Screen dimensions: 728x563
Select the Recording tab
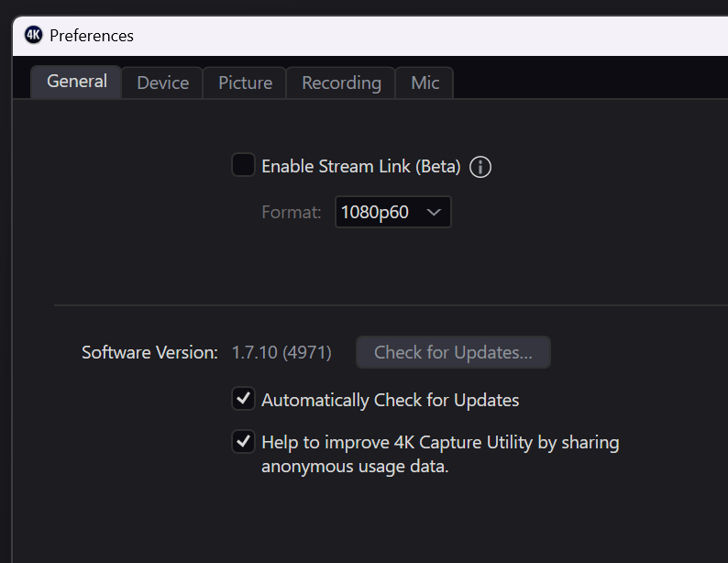tap(341, 83)
